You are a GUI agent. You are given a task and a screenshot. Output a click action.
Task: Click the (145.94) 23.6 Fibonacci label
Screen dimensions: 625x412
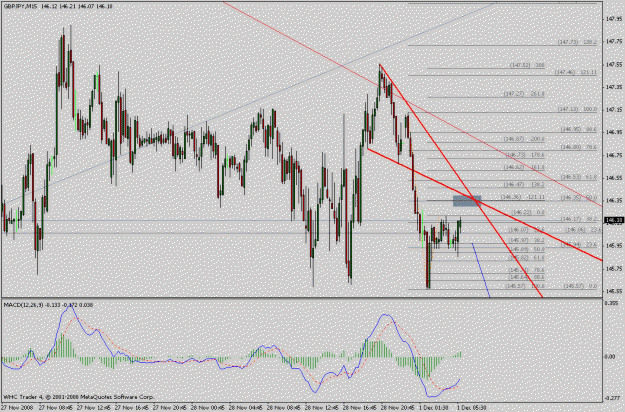[x=579, y=245]
